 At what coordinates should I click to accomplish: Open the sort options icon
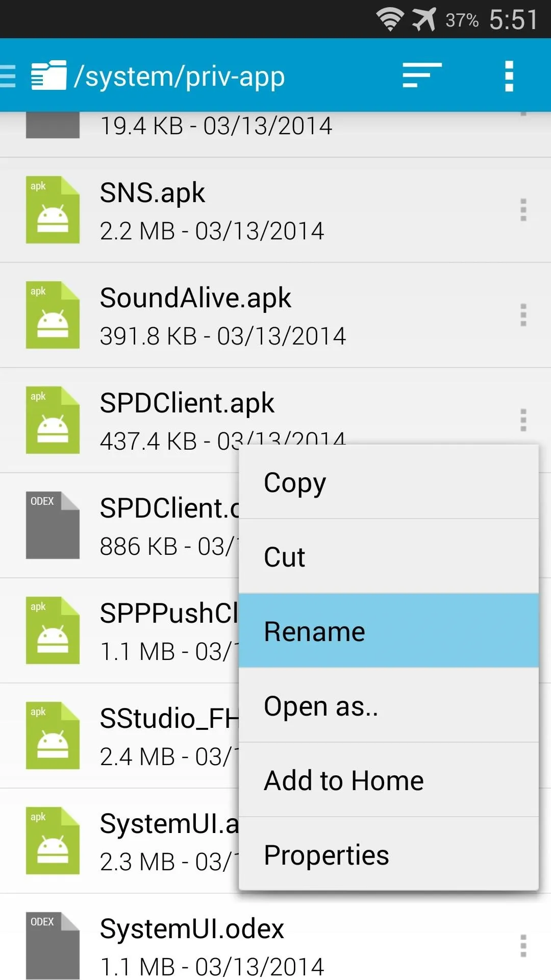point(421,76)
